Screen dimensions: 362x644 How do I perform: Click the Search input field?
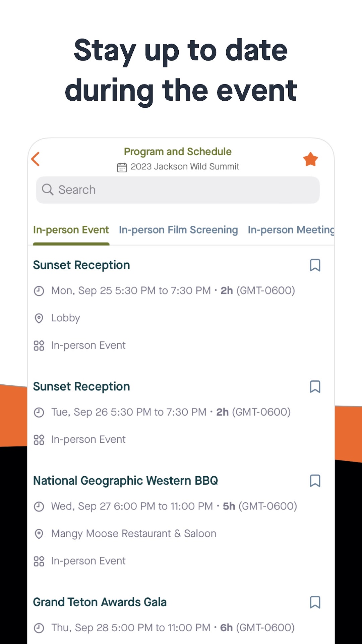[178, 190]
